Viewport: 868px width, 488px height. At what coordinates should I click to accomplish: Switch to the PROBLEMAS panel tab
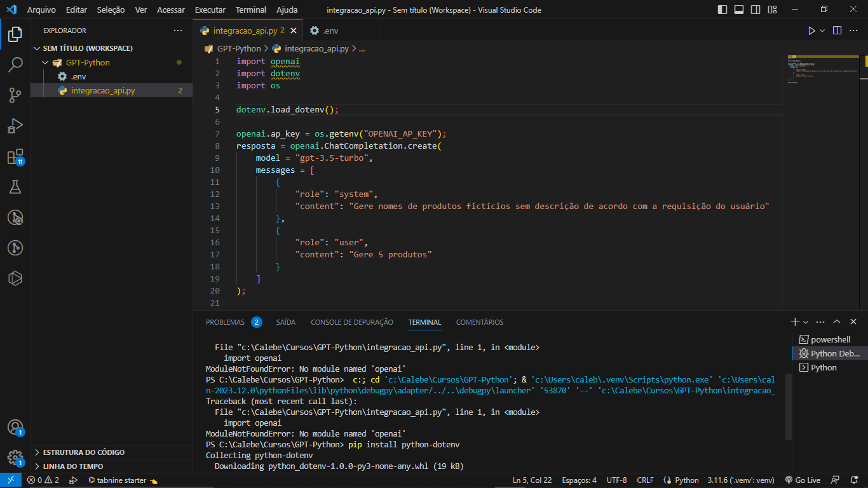pyautogui.click(x=233, y=322)
